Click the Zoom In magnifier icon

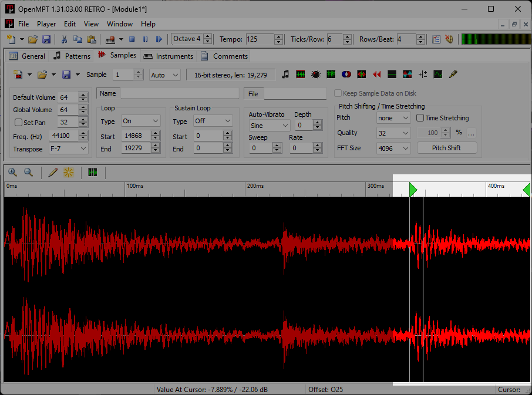coord(12,173)
